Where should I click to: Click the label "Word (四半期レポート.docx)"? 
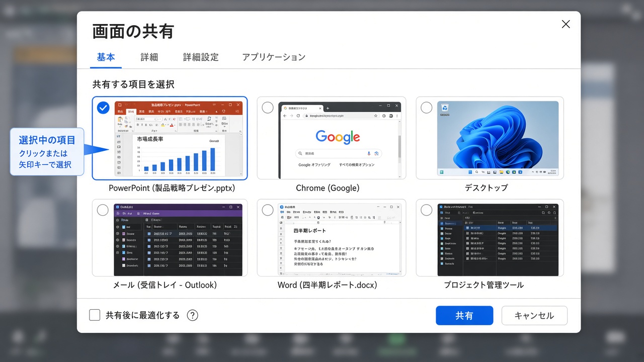pyautogui.click(x=328, y=285)
